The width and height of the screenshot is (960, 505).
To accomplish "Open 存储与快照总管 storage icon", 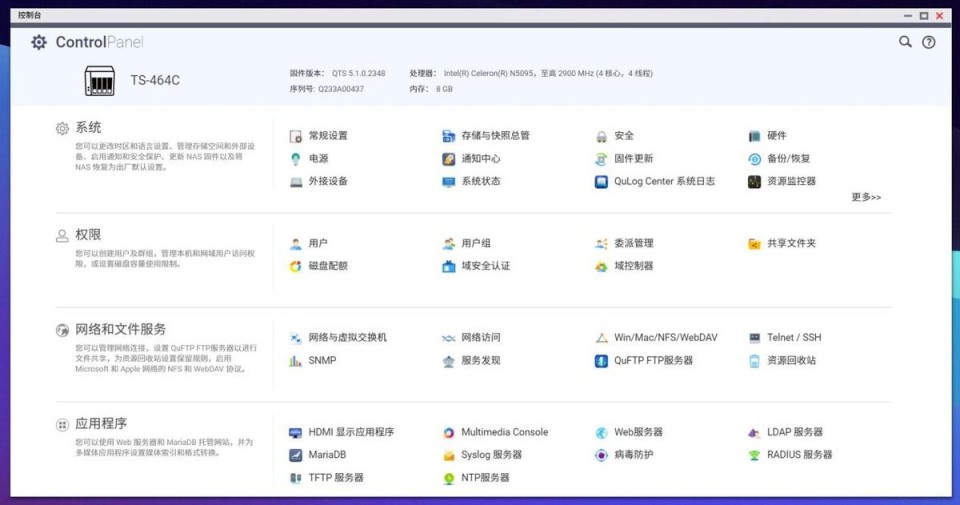I will click(449, 136).
